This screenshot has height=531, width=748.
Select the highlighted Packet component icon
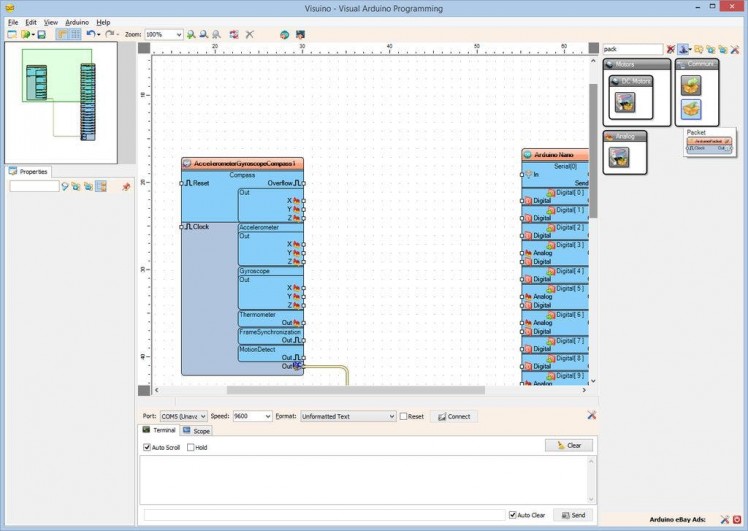691,109
